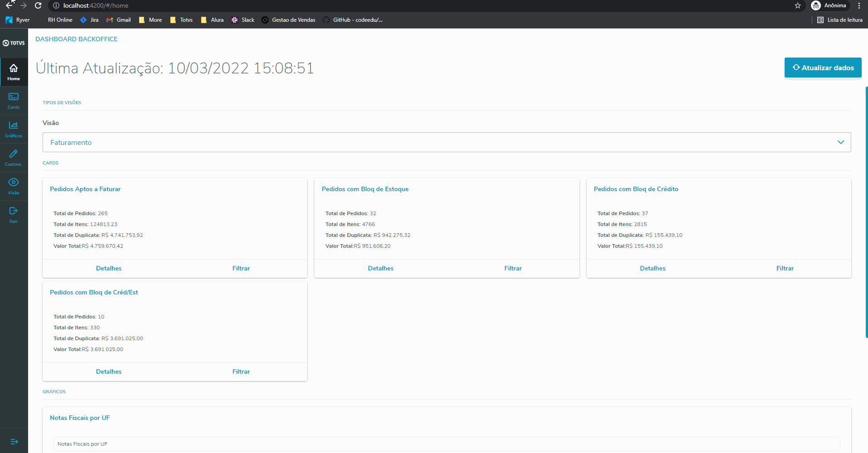Click Detalhes on Pedidos com Bloq de Créd/Est
This screenshot has width=868, height=453.
coord(109,371)
